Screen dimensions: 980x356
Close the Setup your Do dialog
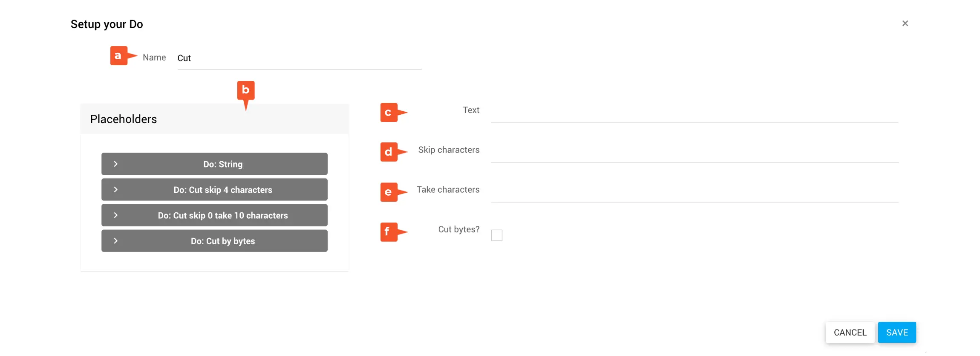pyautogui.click(x=905, y=23)
